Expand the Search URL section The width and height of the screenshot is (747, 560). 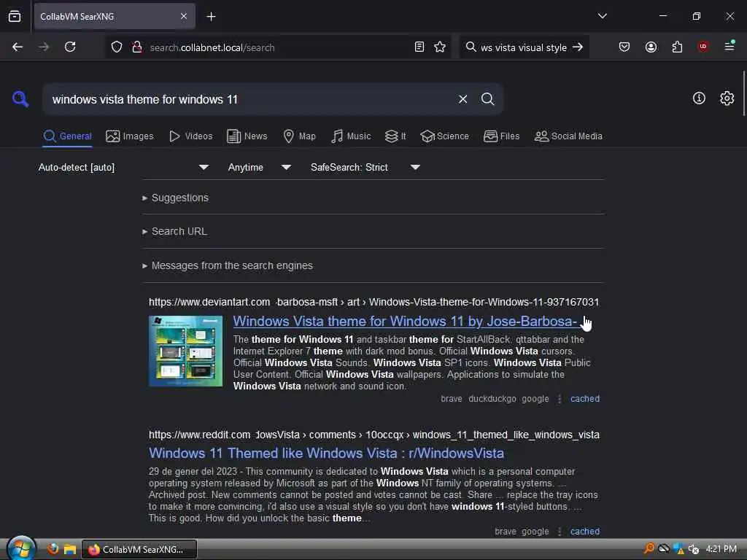[x=174, y=231]
